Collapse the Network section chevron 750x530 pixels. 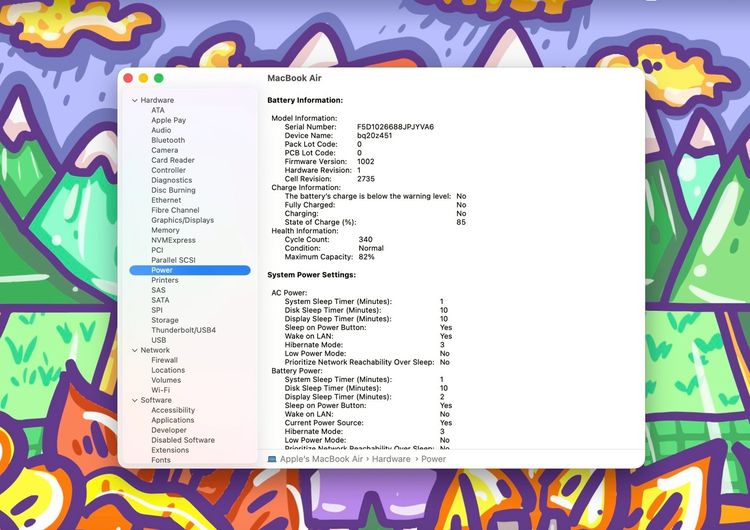point(135,350)
